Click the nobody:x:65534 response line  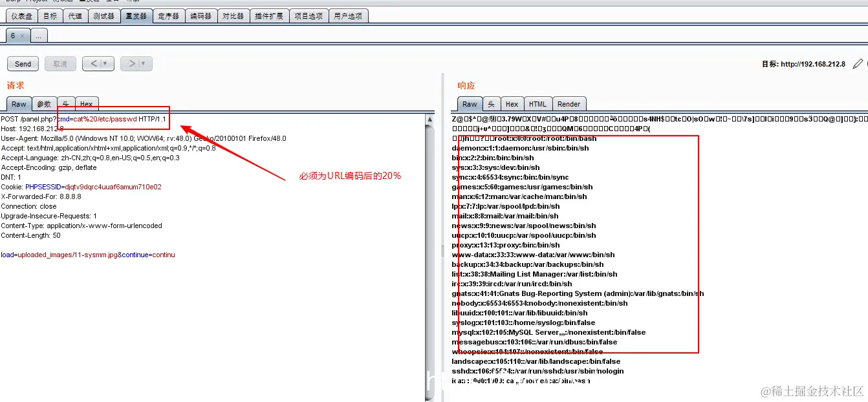(x=539, y=303)
